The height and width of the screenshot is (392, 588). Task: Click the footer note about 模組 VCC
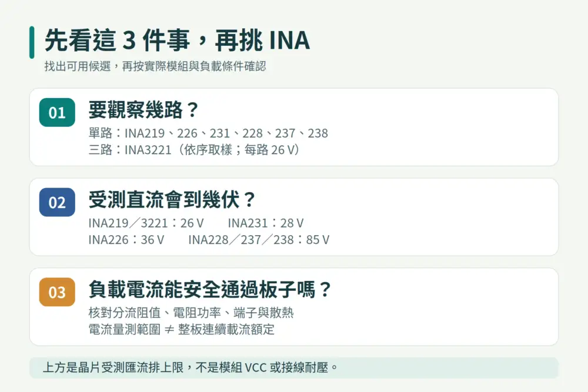pyautogui.click(x=190, y=368)
